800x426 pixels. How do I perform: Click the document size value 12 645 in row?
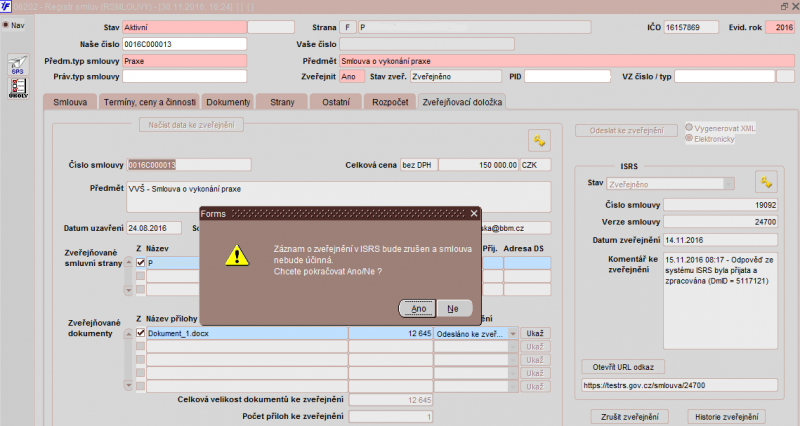pos(391,334)
